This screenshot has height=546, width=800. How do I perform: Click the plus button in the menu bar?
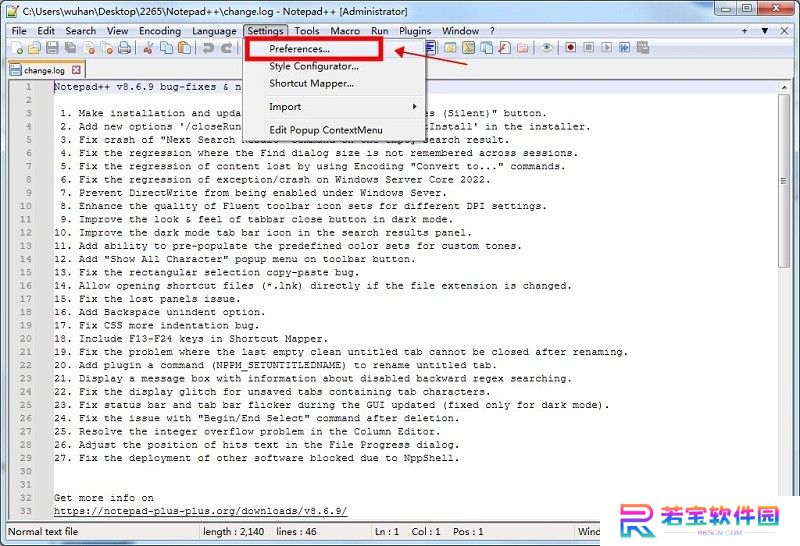[x=744, y=31]
